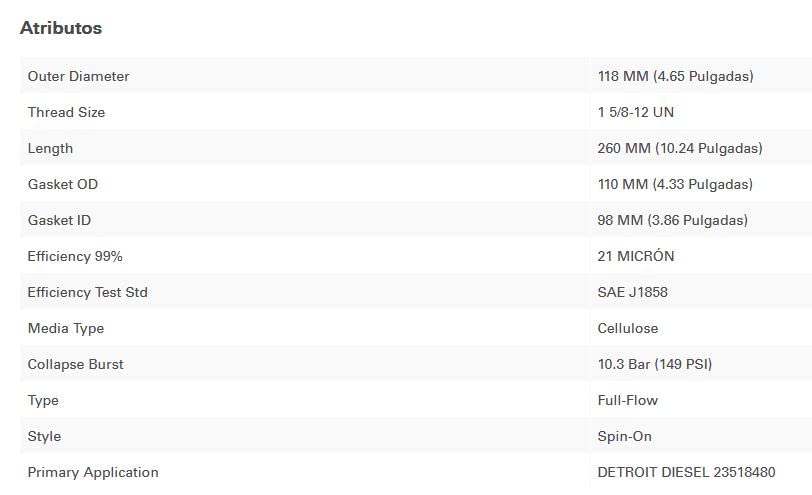Click the 118 MM (4.65 Pulgadas) value

(x=675, y=76)
